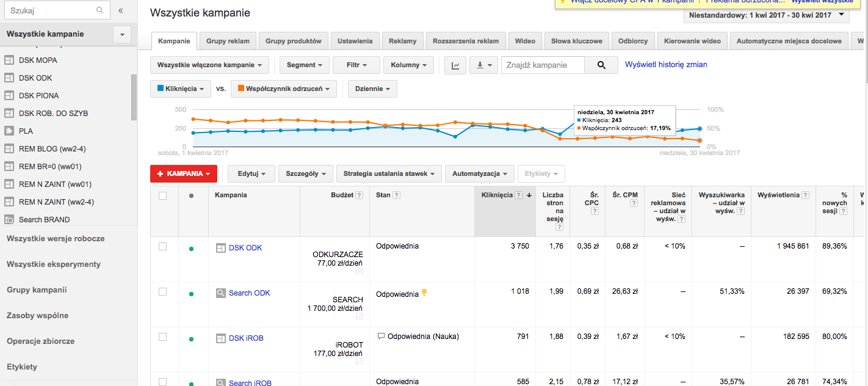Click the download report icon
The width and height of the screenshot is (868, 386).
[x=483, y=65]
